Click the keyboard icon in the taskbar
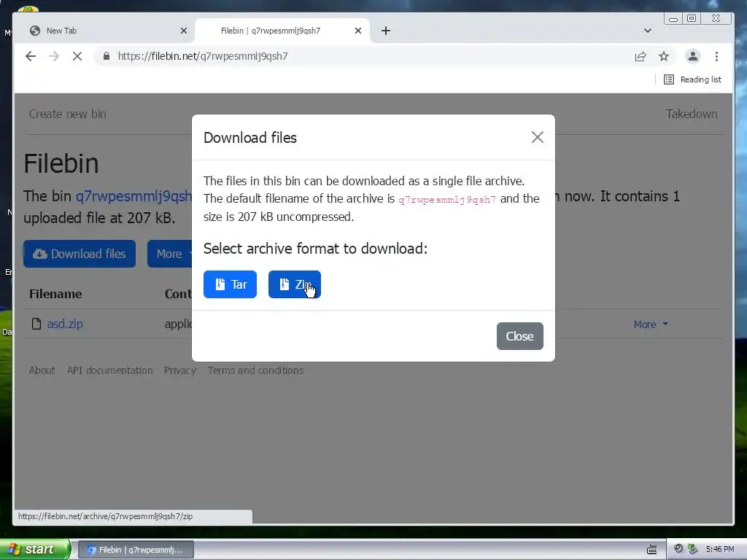This screenshot has height=560, width=747. [651, 550]
